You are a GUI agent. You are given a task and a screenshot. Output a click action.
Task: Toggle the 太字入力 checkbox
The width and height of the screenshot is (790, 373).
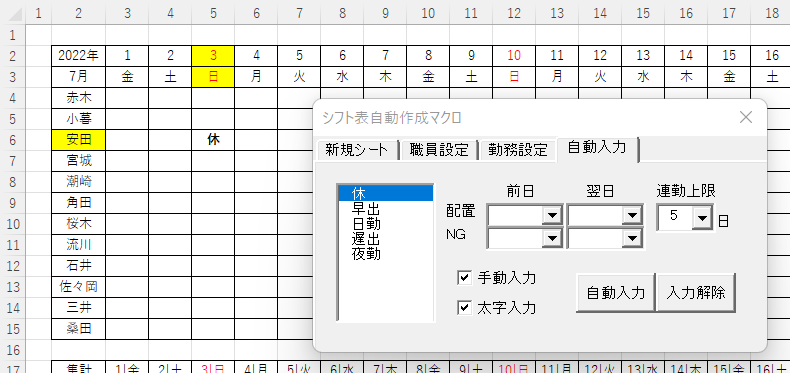click(x=465, y=307)
